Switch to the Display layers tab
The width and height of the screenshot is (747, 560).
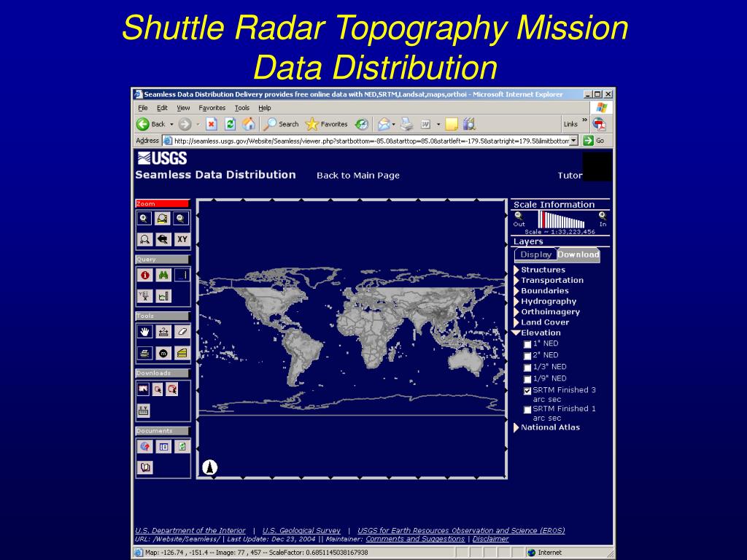(x=535, y=254)
